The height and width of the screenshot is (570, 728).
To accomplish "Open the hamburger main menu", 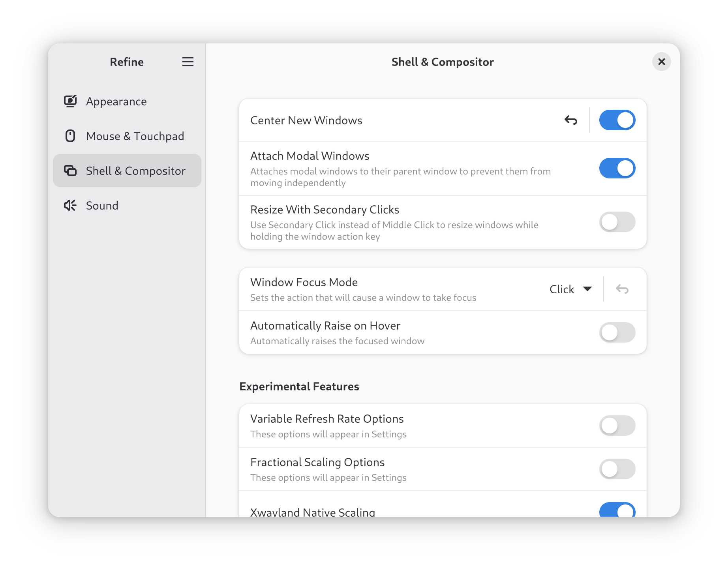I will [188, 62].
